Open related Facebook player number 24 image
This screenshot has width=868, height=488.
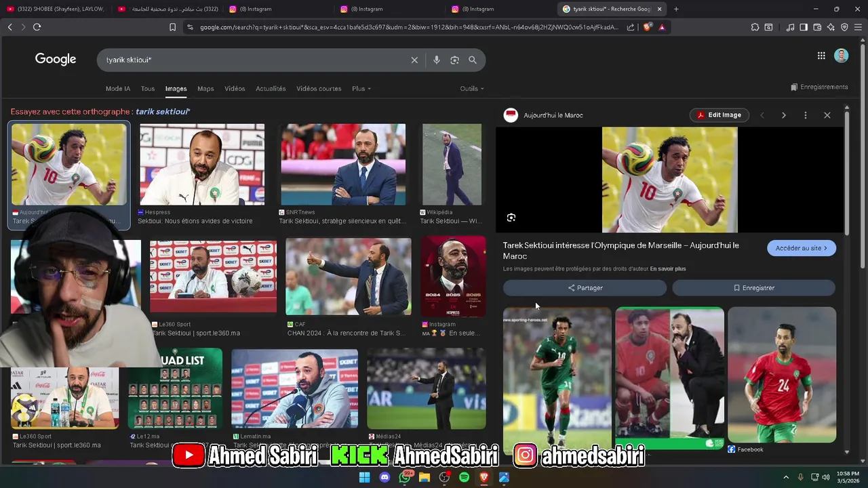(782, 375)
